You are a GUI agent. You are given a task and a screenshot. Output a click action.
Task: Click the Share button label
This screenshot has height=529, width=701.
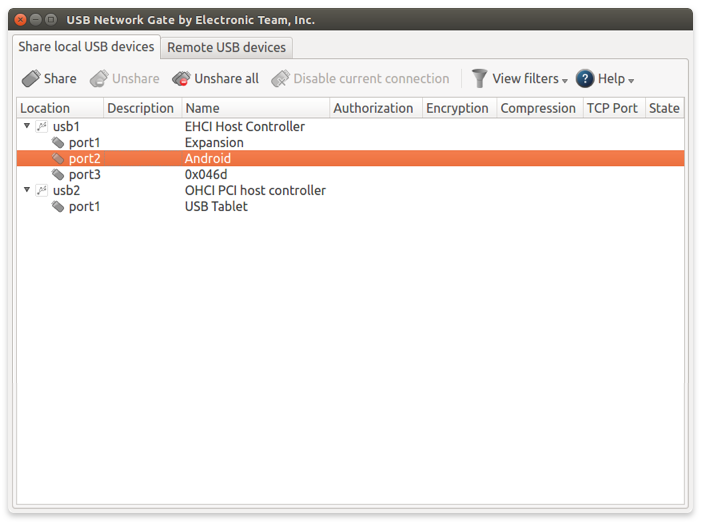60,79
